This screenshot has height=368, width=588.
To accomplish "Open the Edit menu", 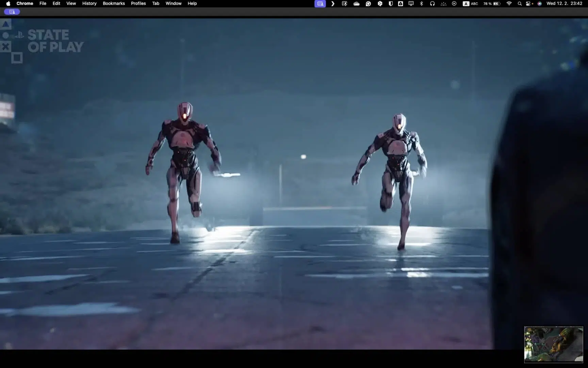I will (x=56, y=3).
